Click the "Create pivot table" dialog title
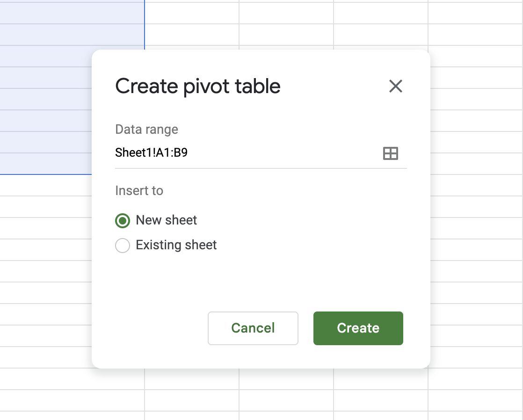 click(x=197, y=87)
